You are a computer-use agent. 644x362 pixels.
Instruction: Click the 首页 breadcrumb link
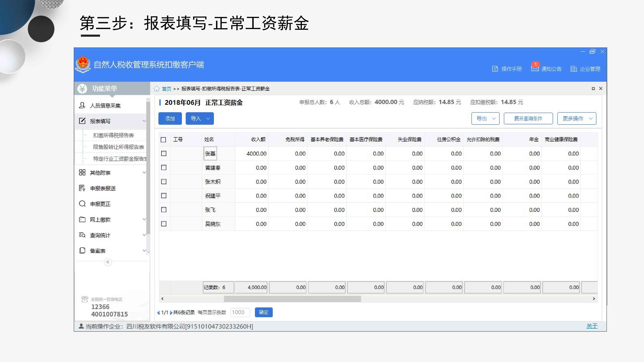coord(166,89)
